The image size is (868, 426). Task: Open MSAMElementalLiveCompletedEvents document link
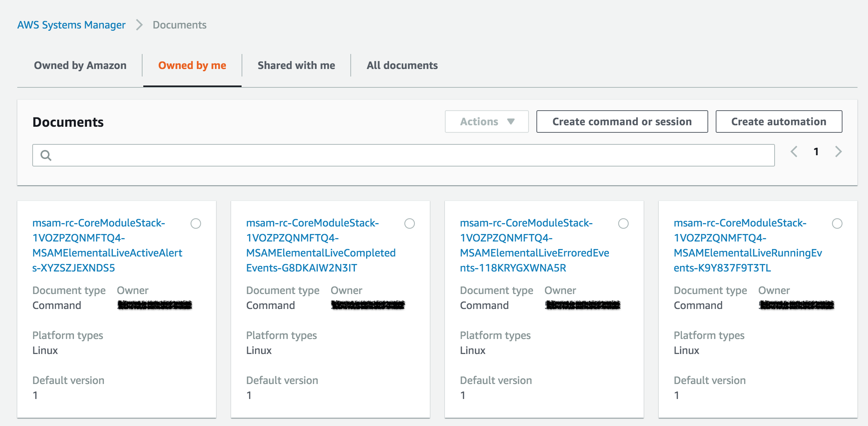click(321, 245)
